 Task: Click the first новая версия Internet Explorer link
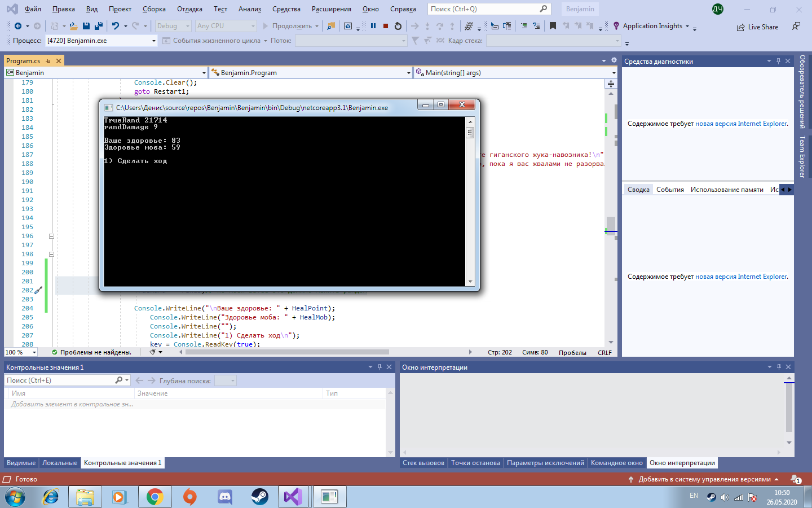(x=741, y=124)
